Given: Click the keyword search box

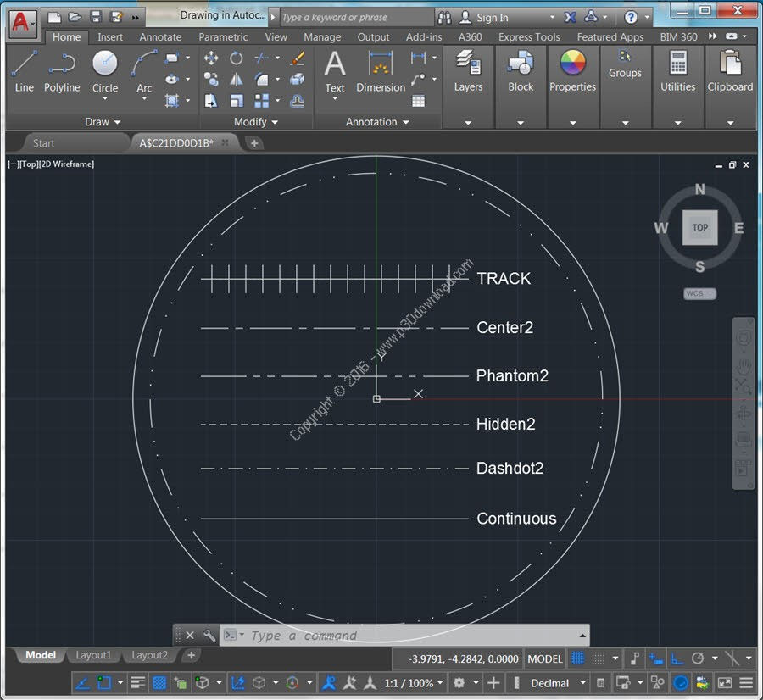Looking at the screenshot, I should pyautogui.click(x=357, y=18).
